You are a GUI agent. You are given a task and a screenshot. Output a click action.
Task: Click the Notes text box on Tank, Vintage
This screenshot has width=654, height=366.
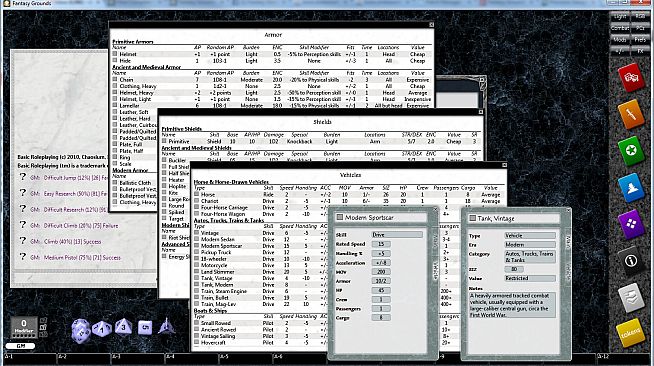[x=512, y=305]
